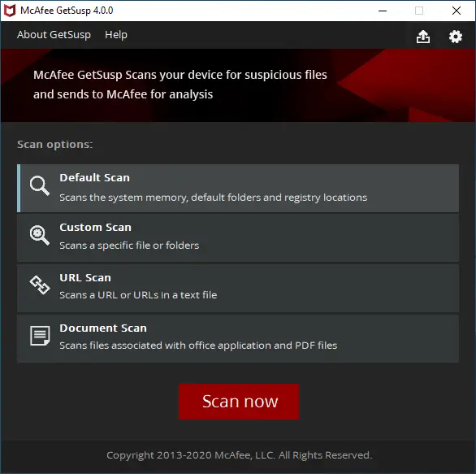Click the URL Scan chain-link icon
This screenshot has width=476, height=474.
click(x=40, y=285)
